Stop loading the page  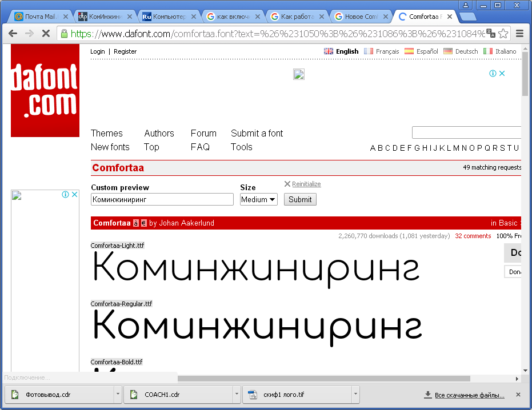point(46,33)
